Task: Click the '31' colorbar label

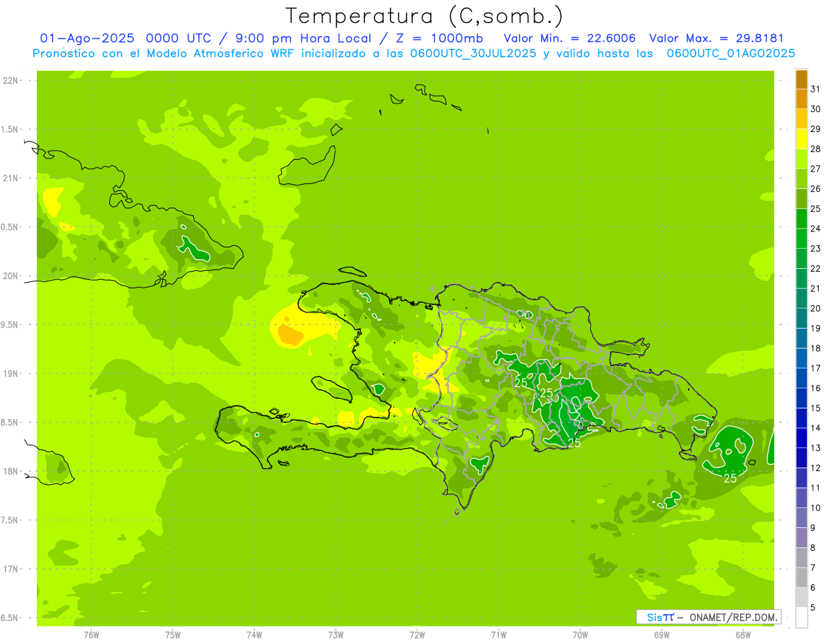Action: pyautogui.click(x=816, y=88)
